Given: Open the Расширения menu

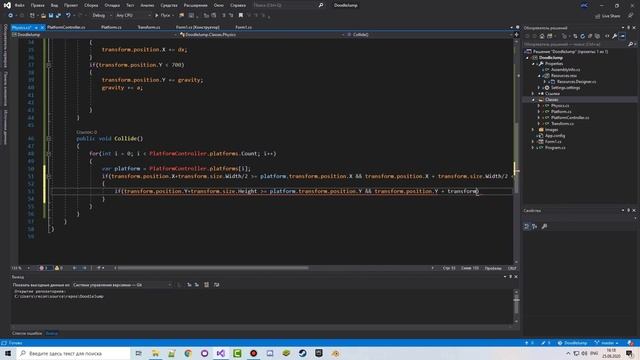Looking at the screenshot, I should point(196,5).
